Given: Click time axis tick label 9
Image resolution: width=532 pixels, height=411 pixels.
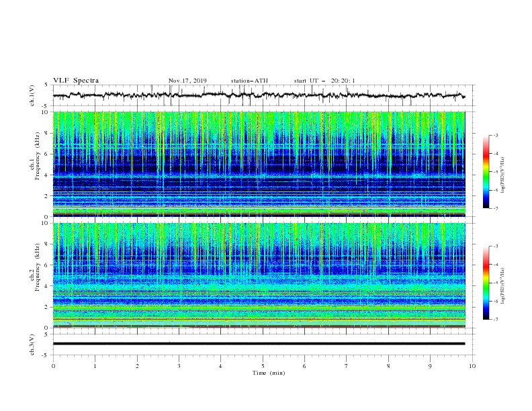Looking at the screenshot, I should (x=430, y=366).
